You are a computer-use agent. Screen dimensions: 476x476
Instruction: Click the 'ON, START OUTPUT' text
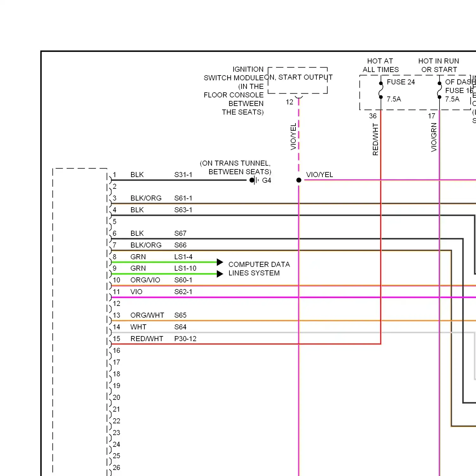[x=298, y=77]
